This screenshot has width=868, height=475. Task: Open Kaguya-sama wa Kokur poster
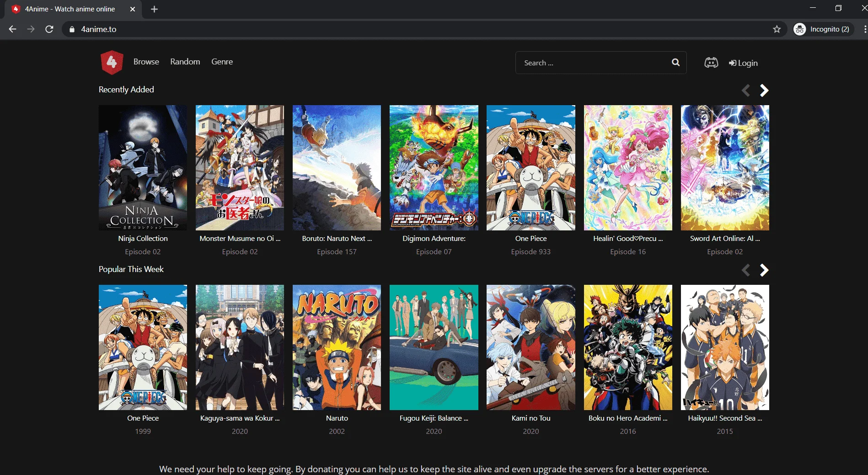(x=240, y=347)
